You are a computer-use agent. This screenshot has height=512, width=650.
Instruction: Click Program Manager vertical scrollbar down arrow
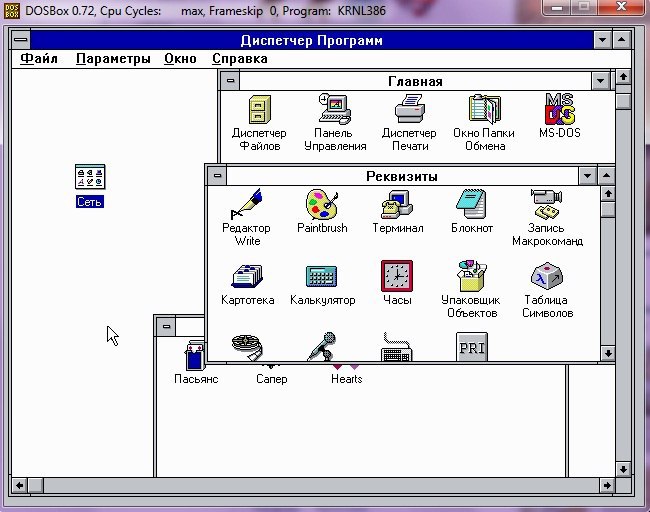tap(623, 469)
